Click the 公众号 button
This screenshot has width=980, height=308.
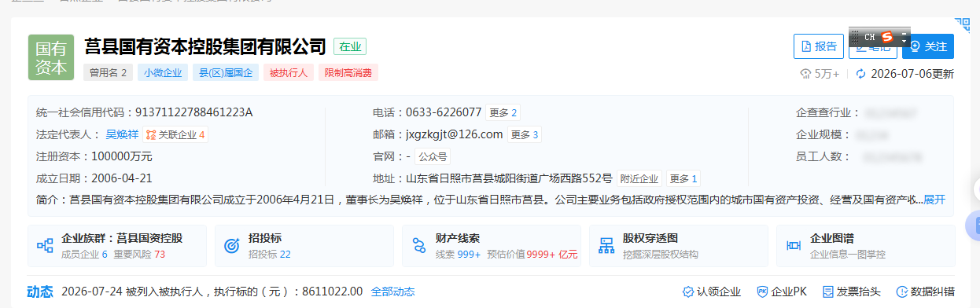[433, 156]
